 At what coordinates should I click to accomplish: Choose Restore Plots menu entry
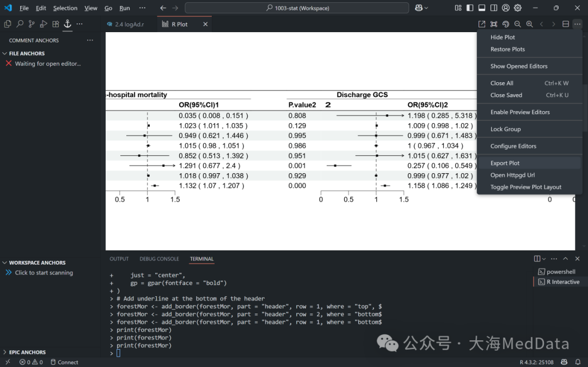(x=530, y=49)
